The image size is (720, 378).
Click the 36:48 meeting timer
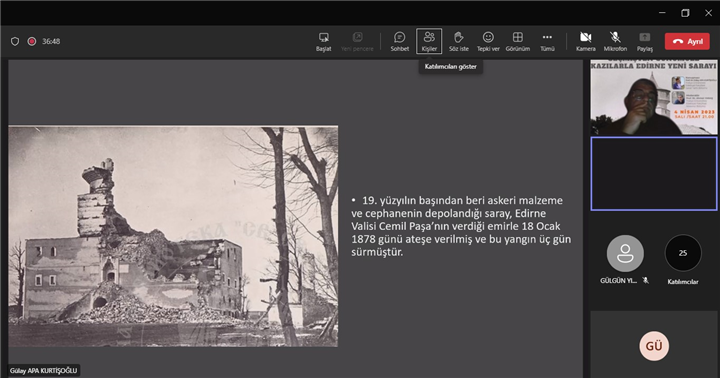(51, 41)
